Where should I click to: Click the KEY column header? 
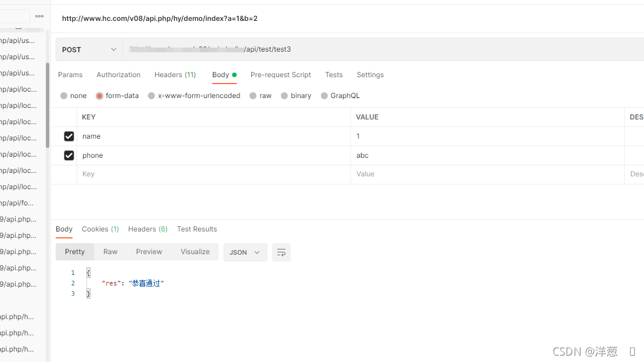point(89,117)
